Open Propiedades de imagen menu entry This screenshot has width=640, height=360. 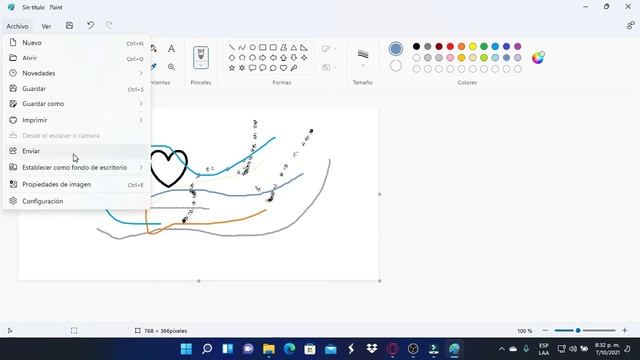click(x=77, y=184)
